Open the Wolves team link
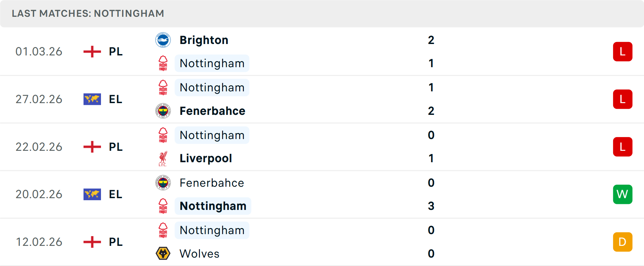 coord(199,254)
